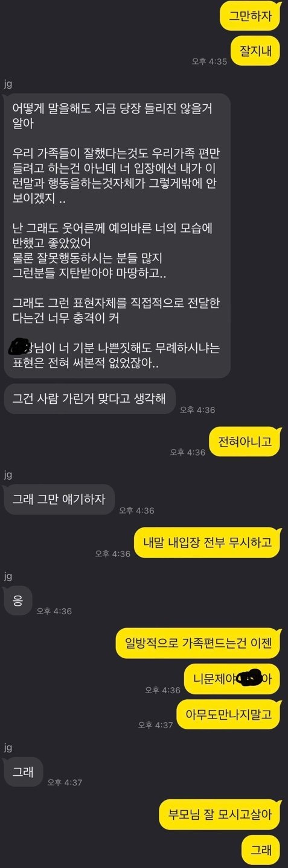Select the 'jg' name above the '응' bubble

[x=8, y=576]
